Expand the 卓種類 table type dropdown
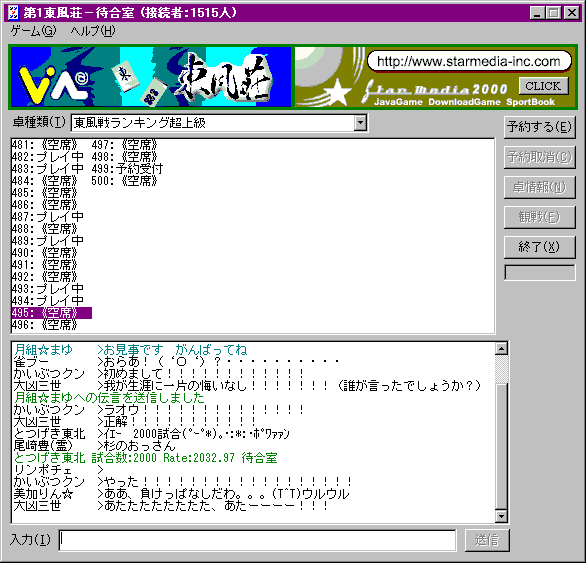This screenshot has height=563, width=586. pyautogui.click(x=360, y=123)
